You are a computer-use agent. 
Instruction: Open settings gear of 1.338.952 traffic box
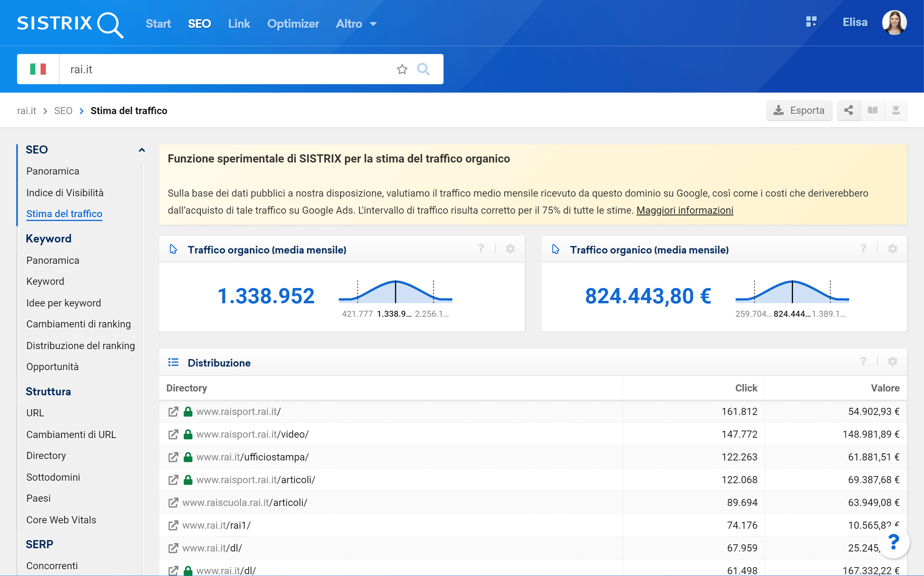[x=510, y=249]
